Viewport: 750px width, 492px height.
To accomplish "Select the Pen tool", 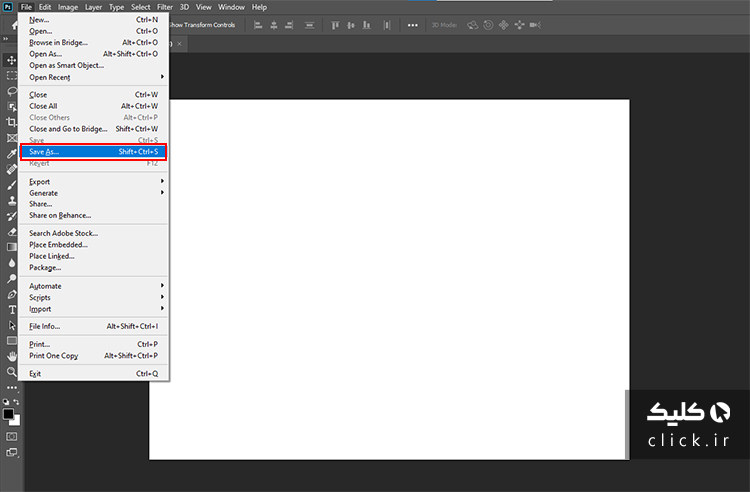I will [11, 294].
